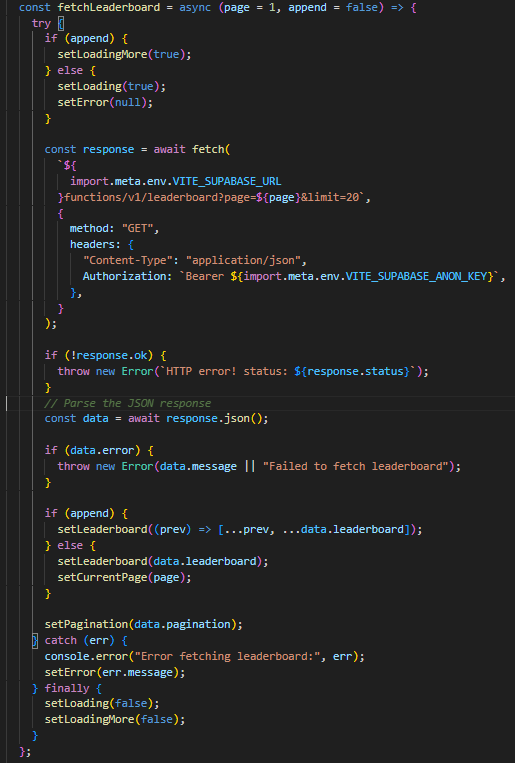Click the response.ok condition
Image resolution: width=515 pixels, height=763 pixels.
point(109,355)
